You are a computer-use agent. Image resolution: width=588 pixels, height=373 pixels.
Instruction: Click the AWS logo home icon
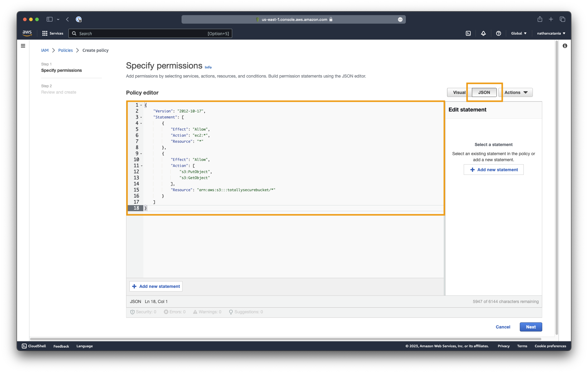point(27,33)
